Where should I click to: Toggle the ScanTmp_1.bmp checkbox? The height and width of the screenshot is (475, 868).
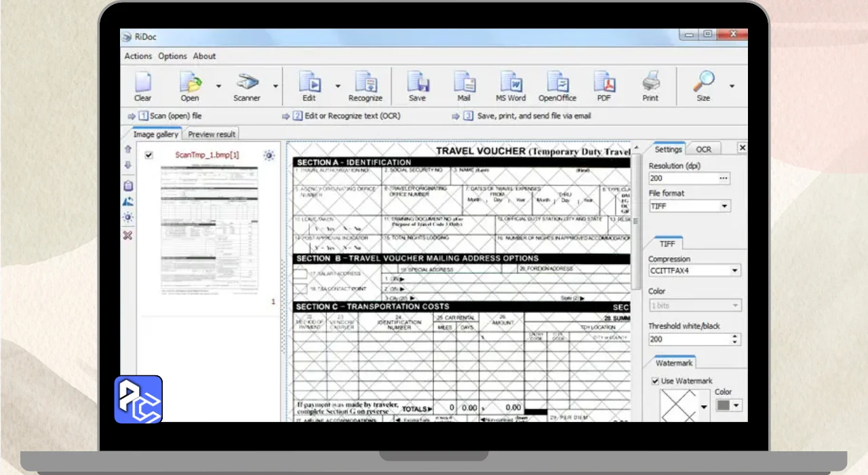click(x=149, y=155)
